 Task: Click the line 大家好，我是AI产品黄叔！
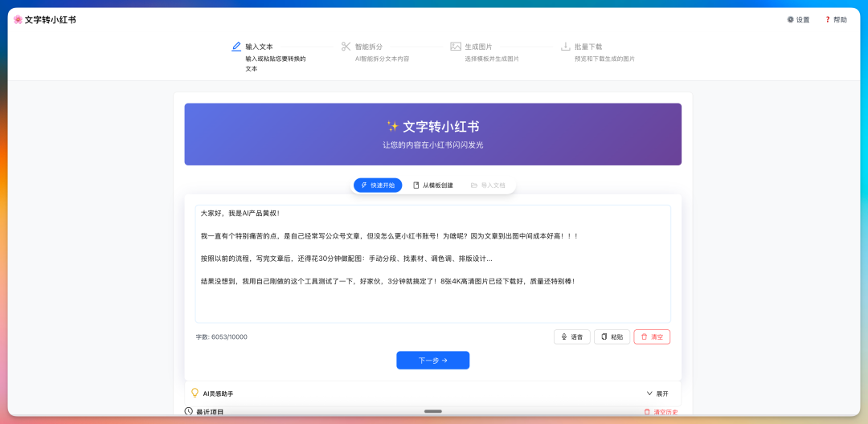241,214
